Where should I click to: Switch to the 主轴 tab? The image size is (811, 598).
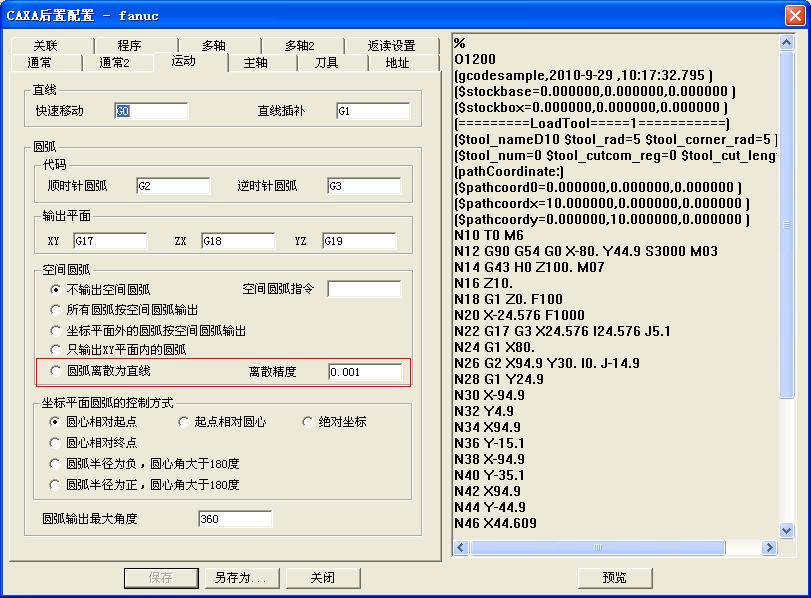click(x=255, y=62)
